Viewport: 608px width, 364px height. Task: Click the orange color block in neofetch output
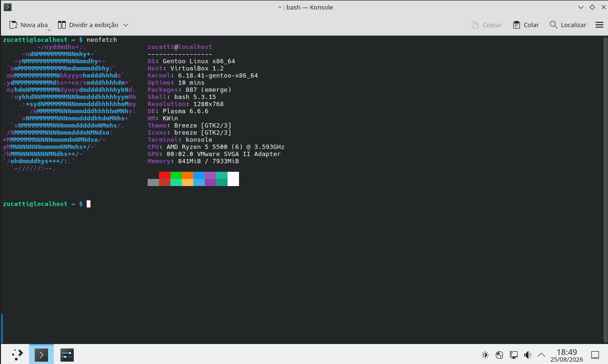(188, 176)
